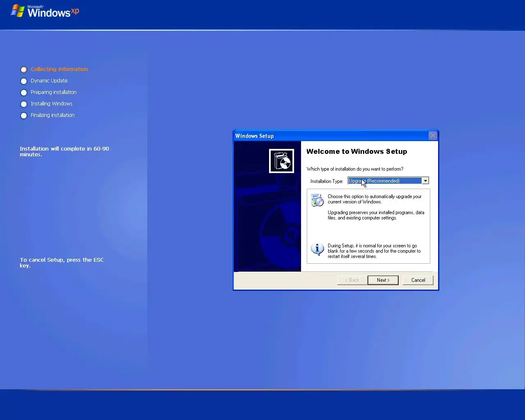
Task: Click the setup box and CD icon
Action: (281, 161)
